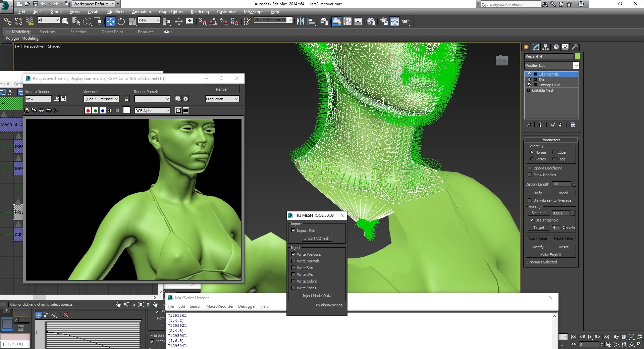Clear the rendered frame with X icon
This screenshot has width=644, height=349.
(56, 110)
